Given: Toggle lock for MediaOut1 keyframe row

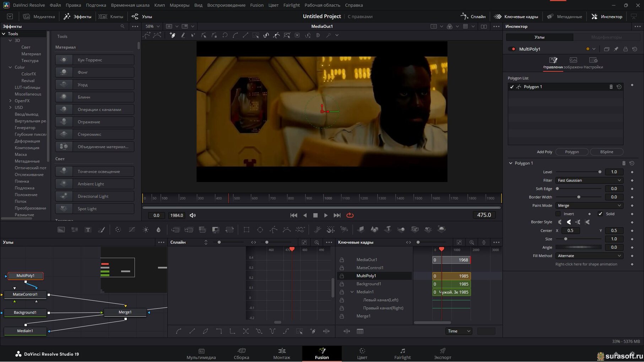Looking at the screenshot, I should (x=342, y=260).
